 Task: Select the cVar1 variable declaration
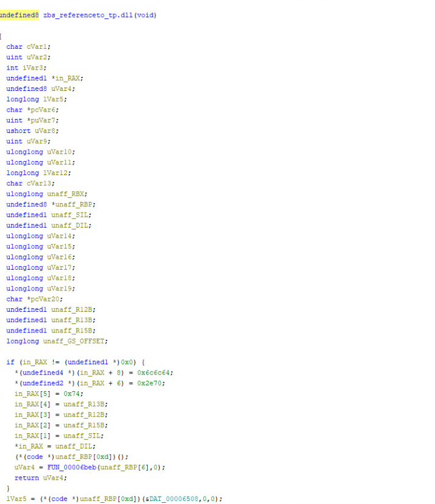(40, 47)
